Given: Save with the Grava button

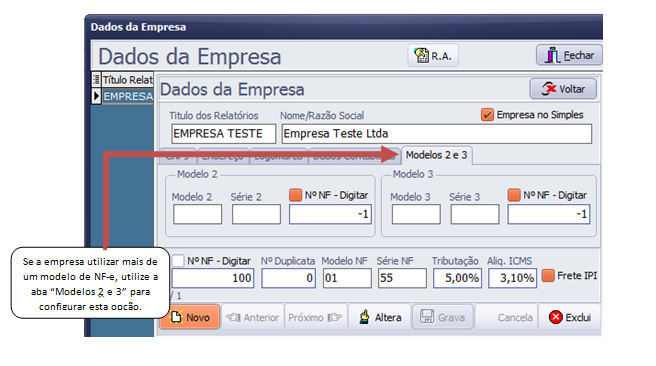Looking at the screenshot, I should pos(443,317).
